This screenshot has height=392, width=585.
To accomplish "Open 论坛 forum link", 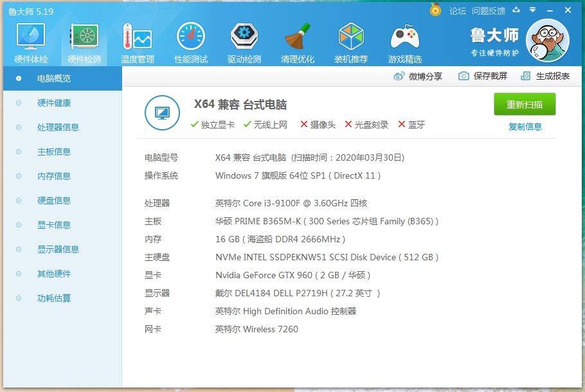I will pyautogui.click(x=458, y=11).
